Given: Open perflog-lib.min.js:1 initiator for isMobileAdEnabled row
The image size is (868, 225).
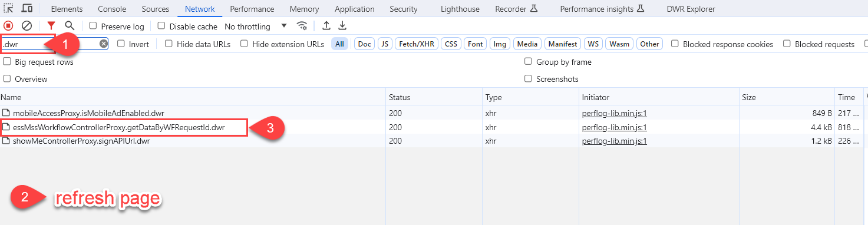Looking at the screenshot, I should (x=615, y=113).
